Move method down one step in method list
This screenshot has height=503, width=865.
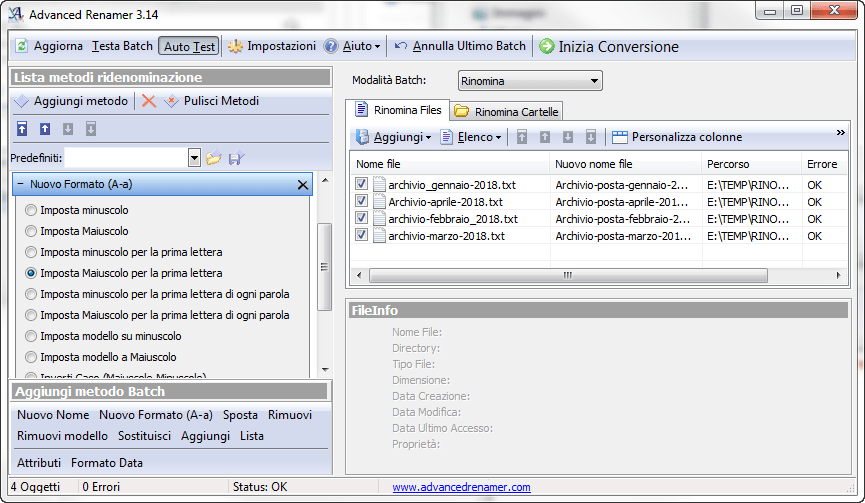pyautogui.click(x=68, y=129)
